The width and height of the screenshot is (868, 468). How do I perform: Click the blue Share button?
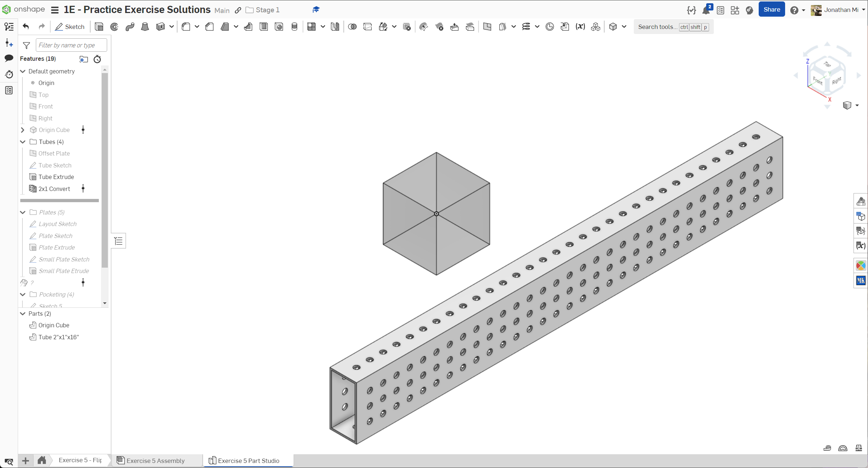point(771,10)
